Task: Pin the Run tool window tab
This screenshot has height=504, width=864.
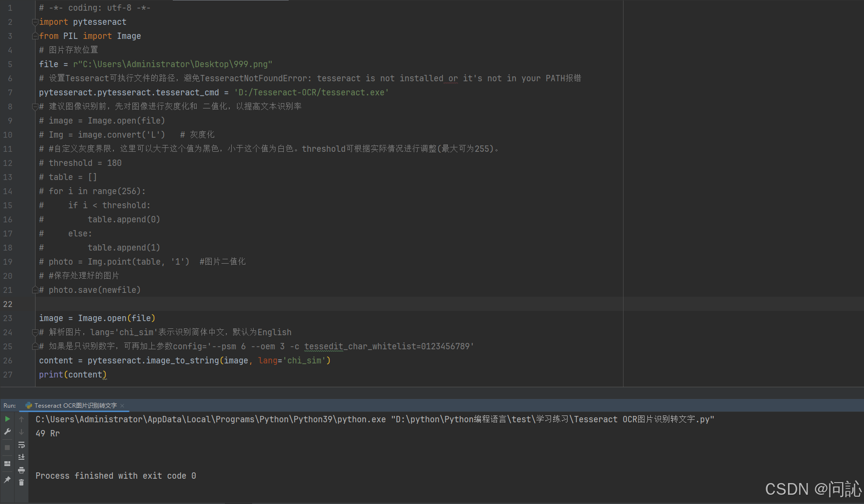Action: 7,479
